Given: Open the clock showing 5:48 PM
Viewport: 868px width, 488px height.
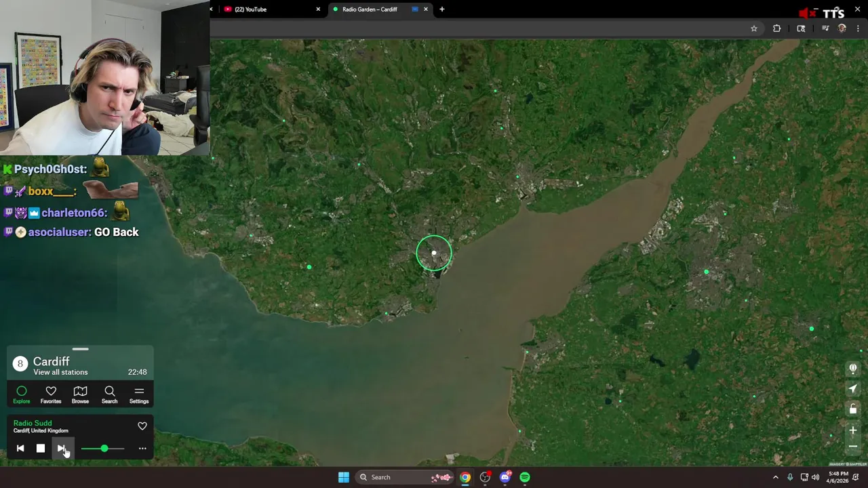Looking at the screenshot, I should click(x=838, y=477).
